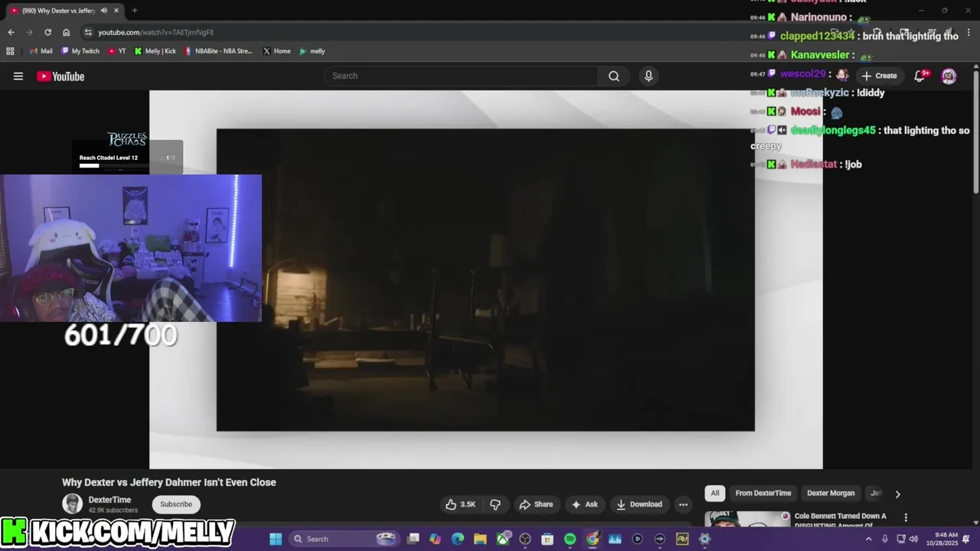The width and height of the screenshot is (980, 551).
Task: Open Microsoft Store from taskbar
Action: click(x=547, y=539)
